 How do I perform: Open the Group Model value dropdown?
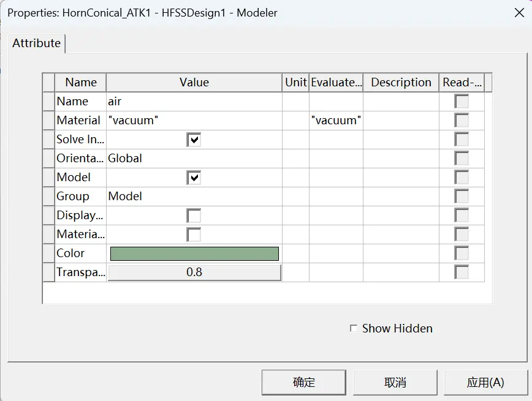[x=194, y=197]
